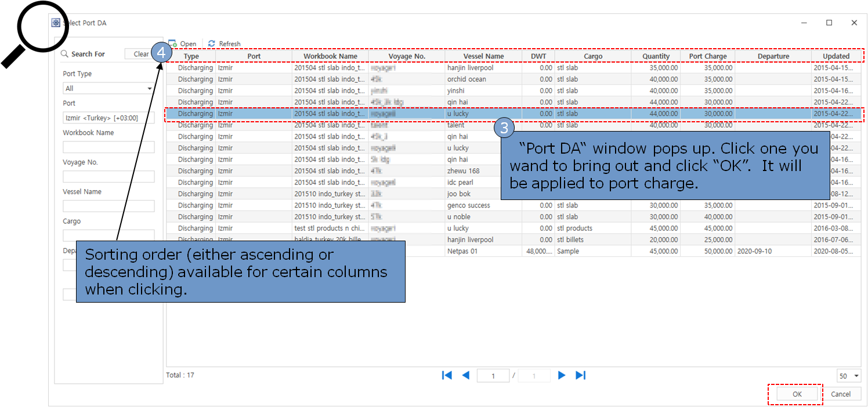868x407 pixels.
Task: Go to the previous page arrow
Action: click(x=465, y=375)
